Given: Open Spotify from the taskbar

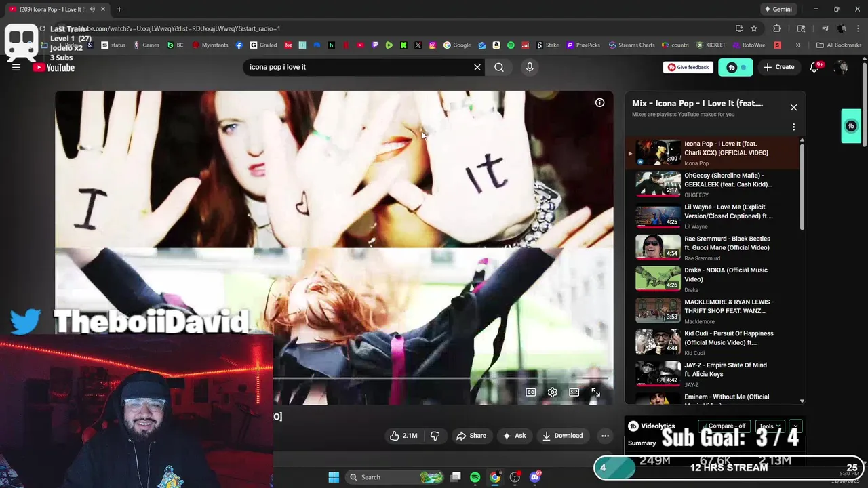Looking at the screenshot, I should [475, 477].
